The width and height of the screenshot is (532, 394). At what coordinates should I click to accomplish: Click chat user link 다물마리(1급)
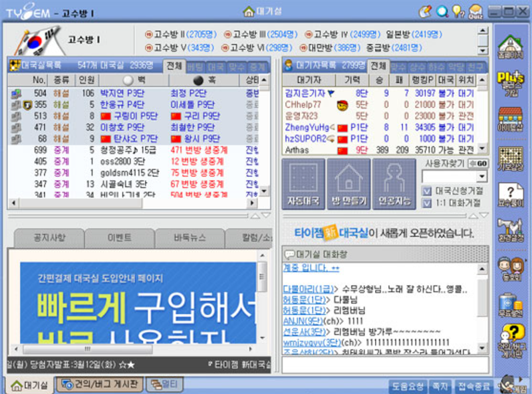tap(308, 289)
